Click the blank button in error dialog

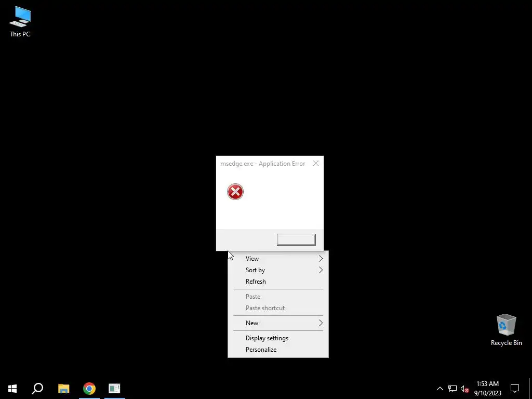coord(296,240)
